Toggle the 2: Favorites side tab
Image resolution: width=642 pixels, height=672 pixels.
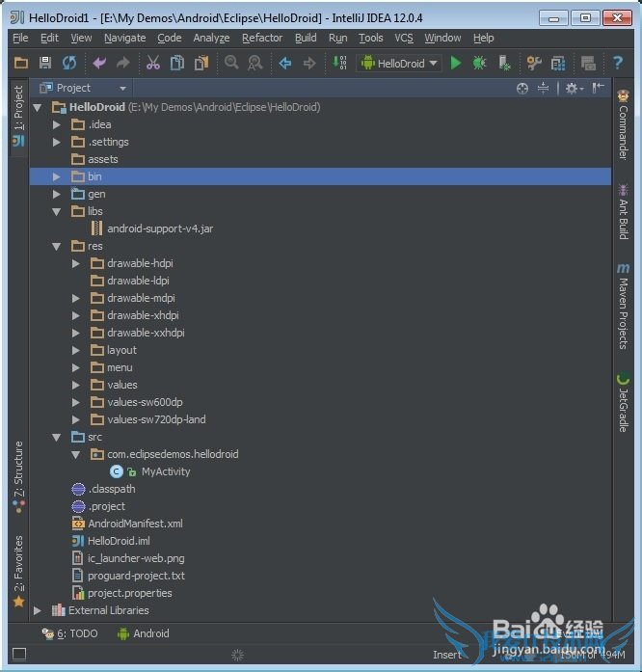pos(18,572)
